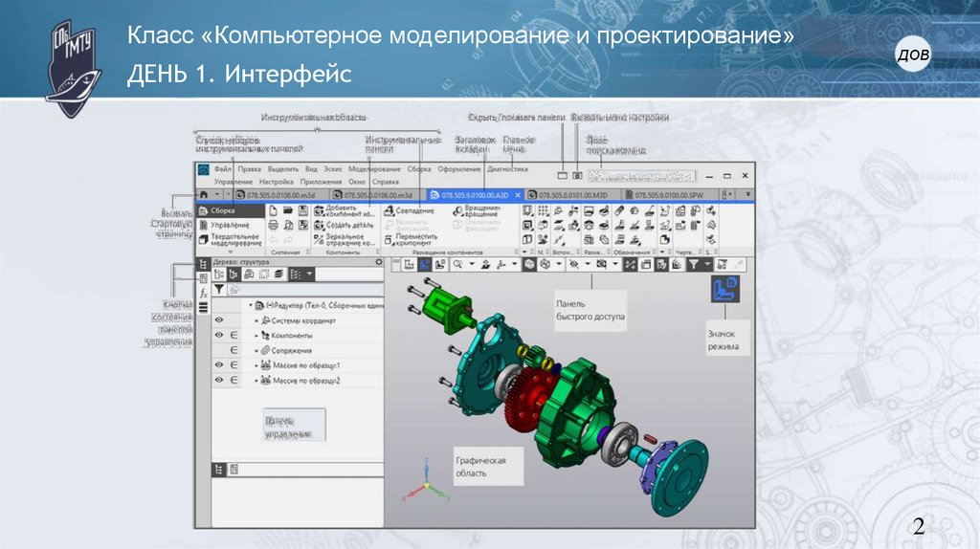Image resolution: width=980 pixels, height=549 pixels.
Task: Open the tree panel settings gear
Action: coord(379,262)
